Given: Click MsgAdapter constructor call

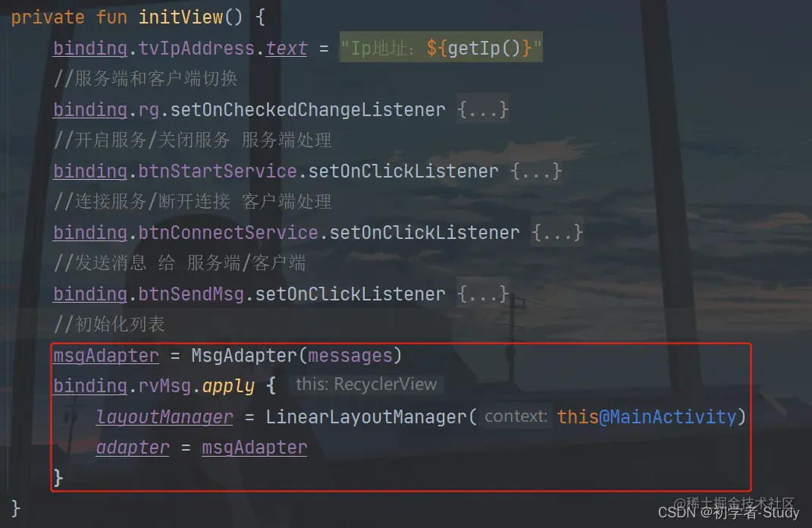Looking at the screenshot, I should coord(244,356).
